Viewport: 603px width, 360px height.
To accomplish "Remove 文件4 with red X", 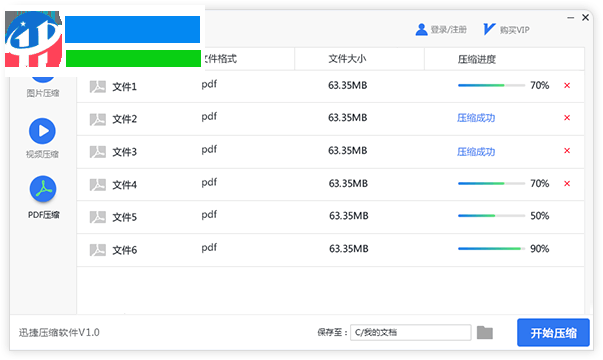I will pyautogui.click(x=567, y=183).
